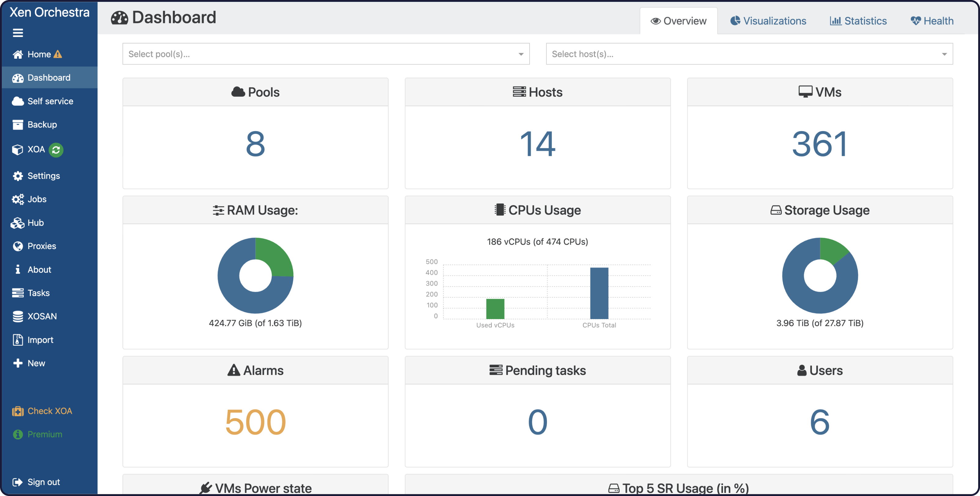Click the Alarms count 500

pyautogui.click(x=255, y=422)
